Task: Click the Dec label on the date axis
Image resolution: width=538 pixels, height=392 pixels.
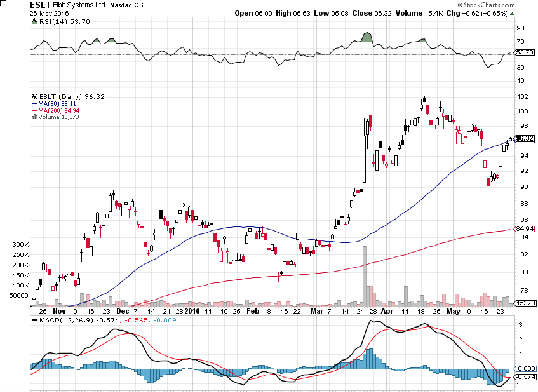Action: [x=123, y=311]
